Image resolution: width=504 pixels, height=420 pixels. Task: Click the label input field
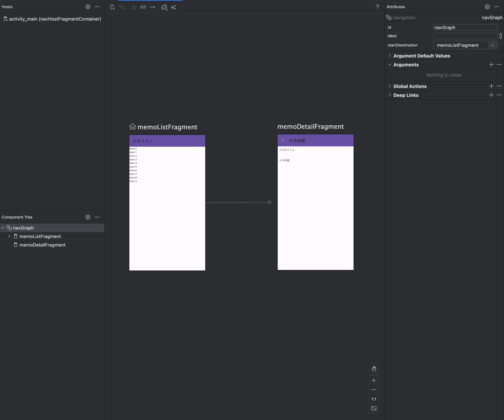pos(465,36)
